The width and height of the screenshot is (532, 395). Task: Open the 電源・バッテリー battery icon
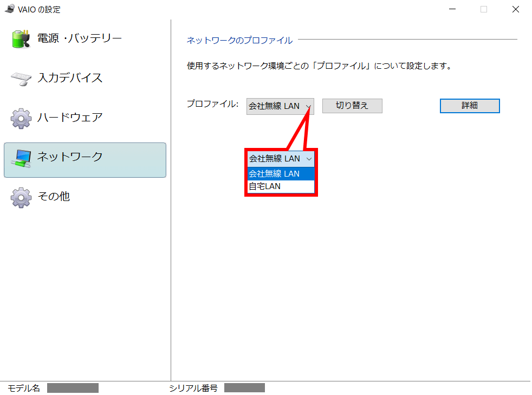point(21,38)
